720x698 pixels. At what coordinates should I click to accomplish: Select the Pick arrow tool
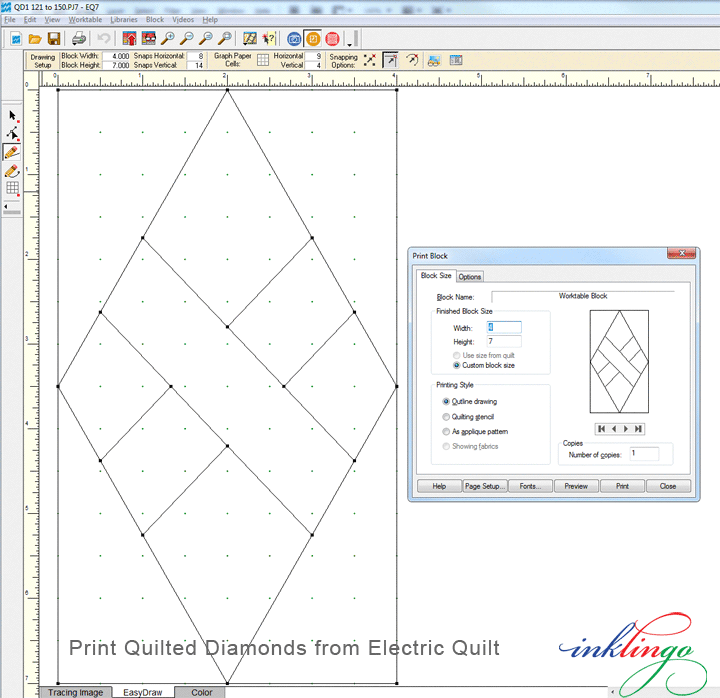coord(12,116)
